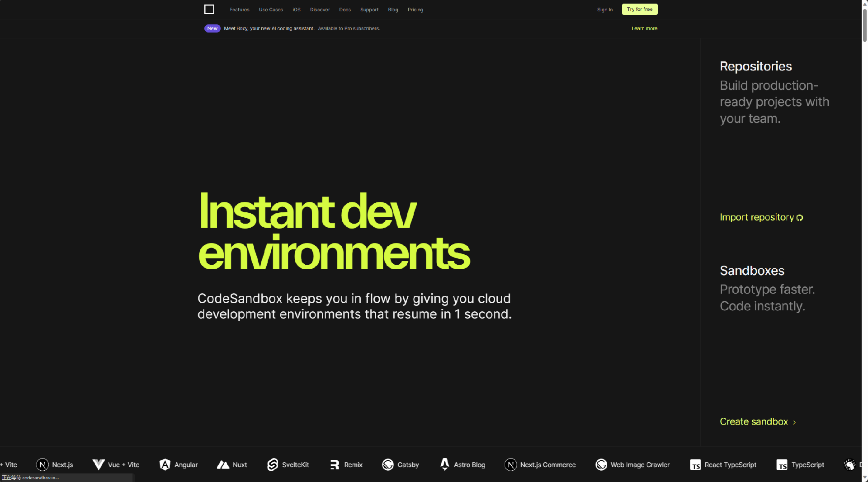
Task: Open the Gatsby template icon
Action: tap(388, 464)
